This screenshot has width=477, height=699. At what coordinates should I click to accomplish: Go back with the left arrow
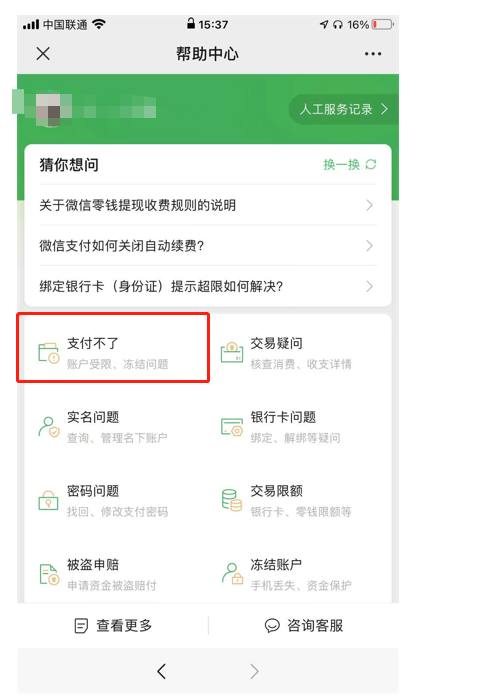click(161, 671)
